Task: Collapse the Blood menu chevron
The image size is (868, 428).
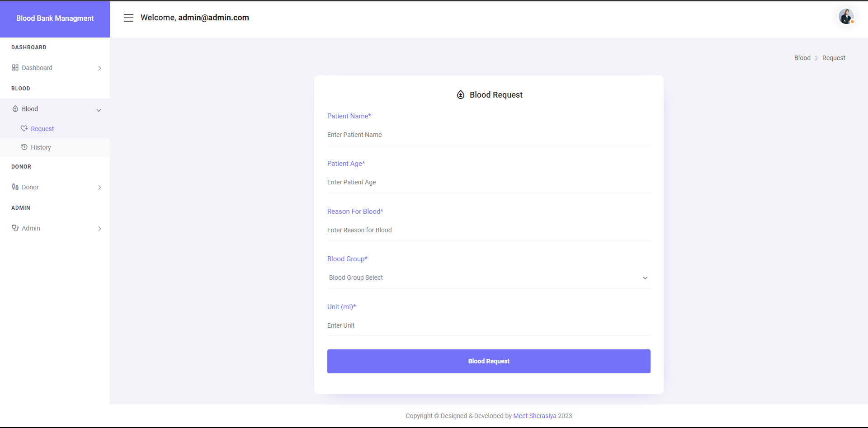Action: coord(99,110)
